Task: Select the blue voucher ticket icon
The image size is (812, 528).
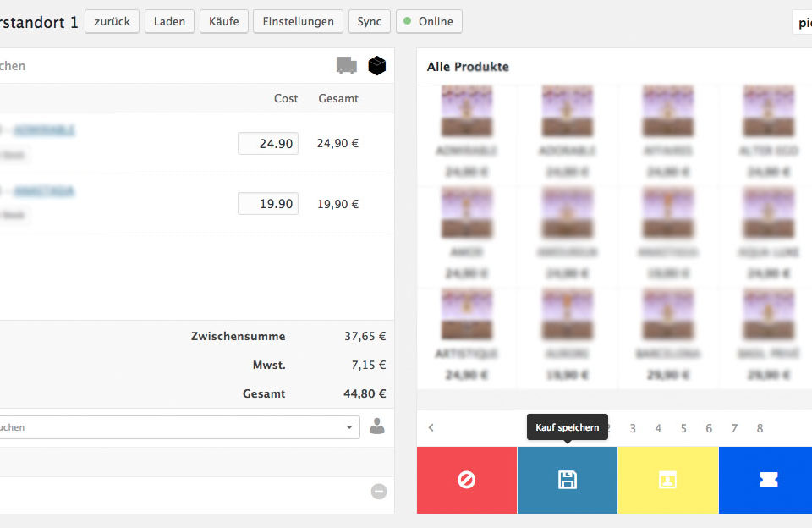Action: (766, 480)
